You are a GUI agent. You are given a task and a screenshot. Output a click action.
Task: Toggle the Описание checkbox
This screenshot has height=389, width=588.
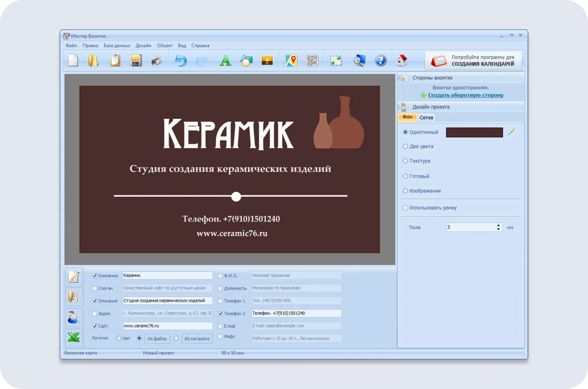94,301
